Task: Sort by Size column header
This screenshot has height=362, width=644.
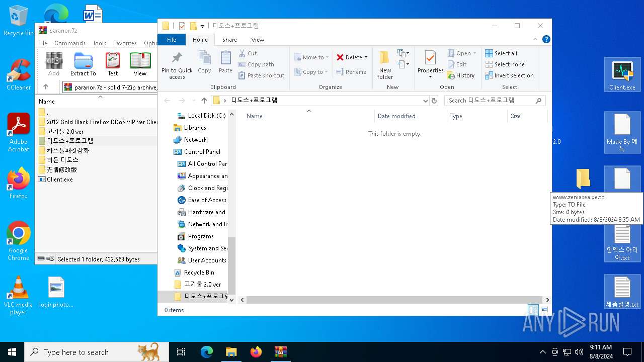Action: [x=527, y=116]
